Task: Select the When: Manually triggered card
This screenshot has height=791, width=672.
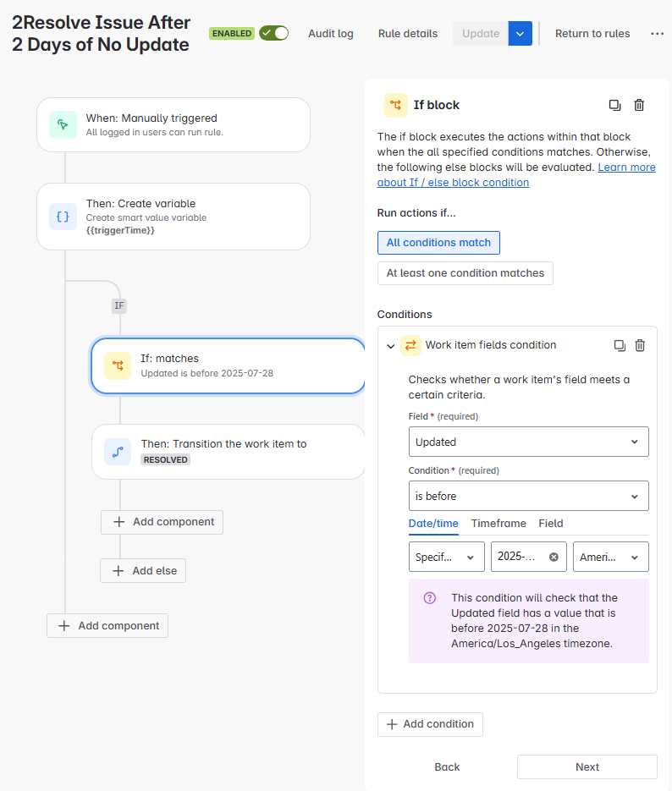Action: click(174, 124)
